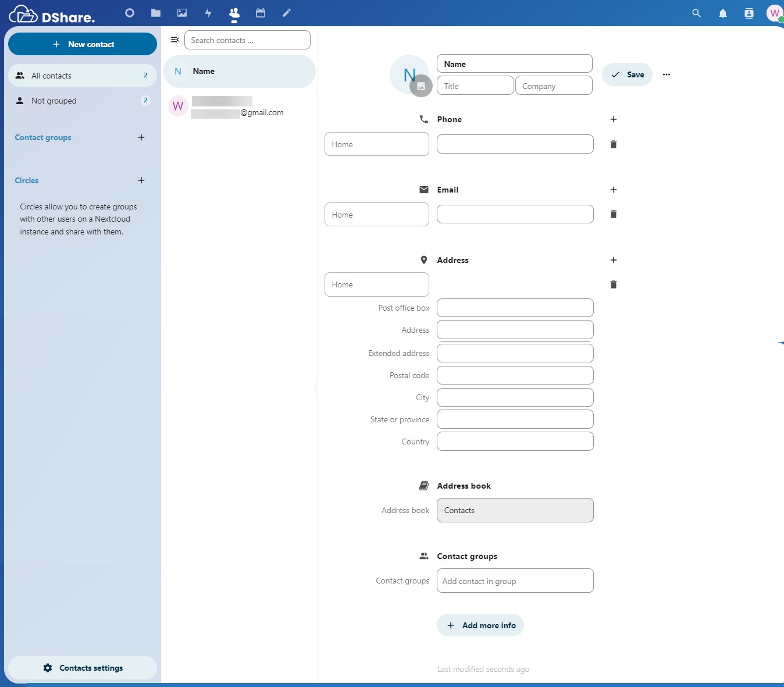The width and height of the screenshot is (784, 687).
Task: Open the Address book Contacts dropdown
Action: [x=515, y=510]
